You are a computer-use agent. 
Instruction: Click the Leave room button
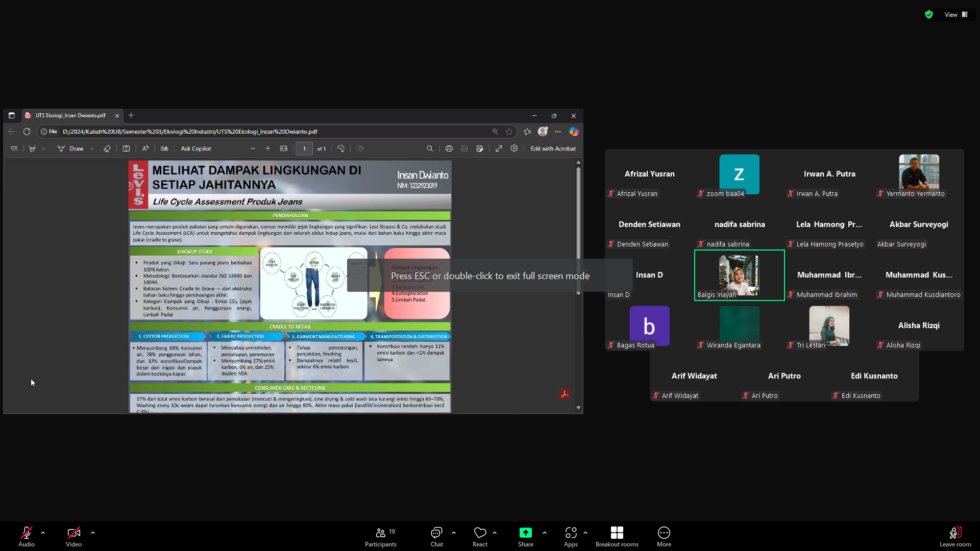coord(955,537)
